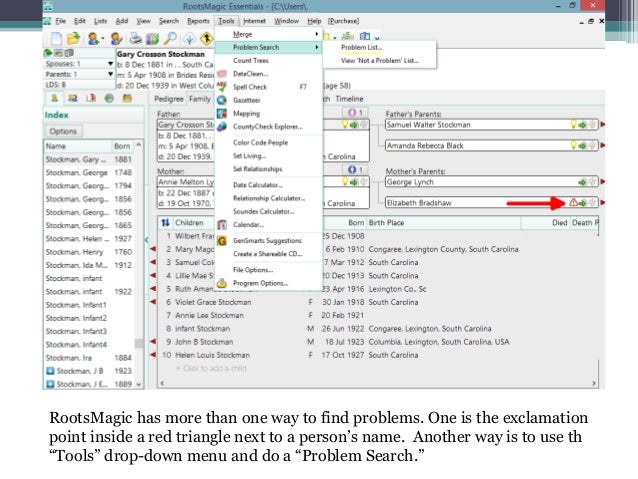638x479 pixels.
Task: Click the family sidebar tab icon
Action: (x=72, y=98)
